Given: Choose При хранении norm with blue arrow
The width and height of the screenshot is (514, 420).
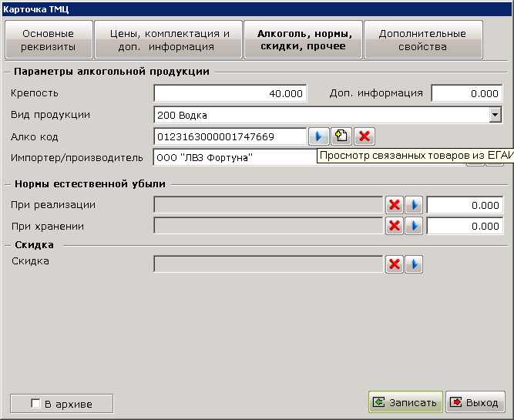Looking at the screenshot, I should click(x=414, y=226).
